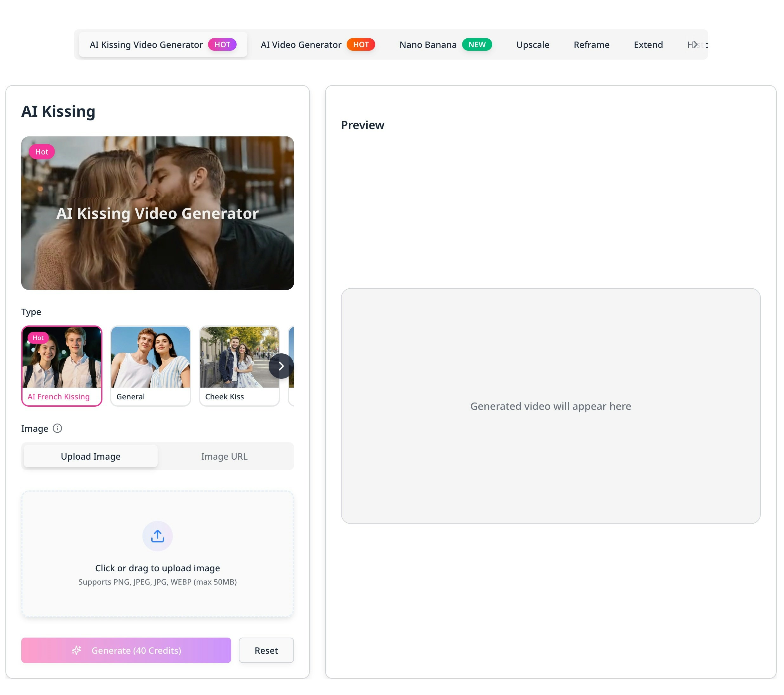Switch to the Reframe tab
Image resolution: width=784 pixels, height=695 pixels.
[591, 44]
